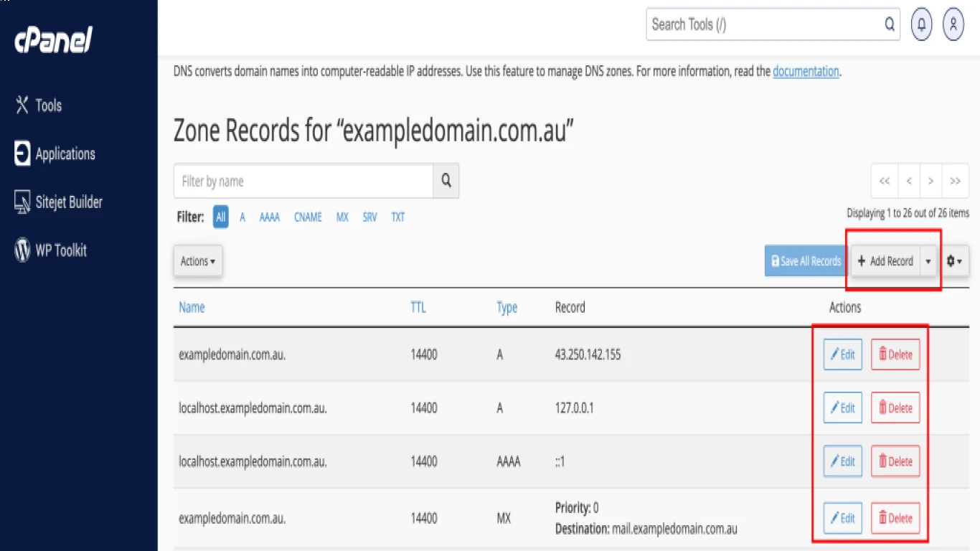Go to last page of records
This screenshot has width=980, height=551.
tap(956, 181)
